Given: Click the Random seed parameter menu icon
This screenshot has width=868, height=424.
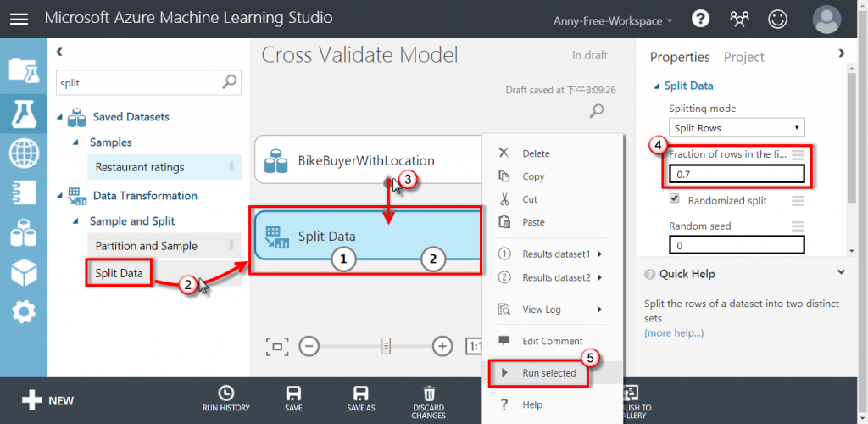Looking at the screenshot, I should click(x=798, y=226).
